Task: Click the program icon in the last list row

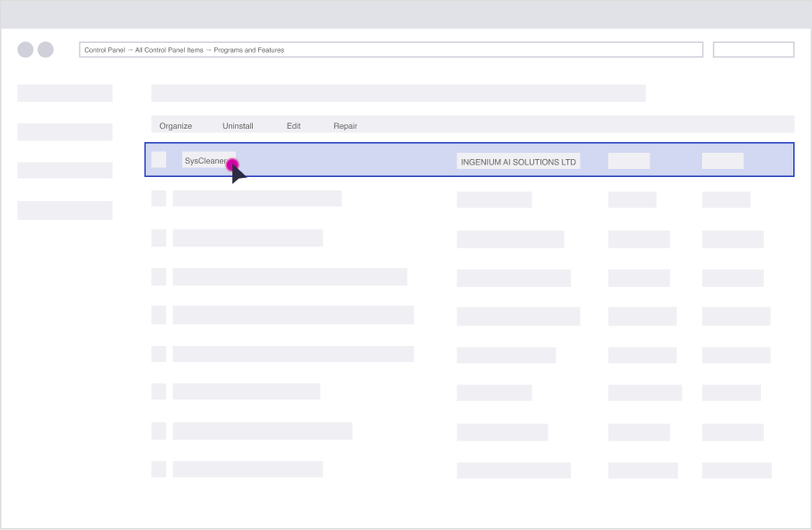Action: 158,469
